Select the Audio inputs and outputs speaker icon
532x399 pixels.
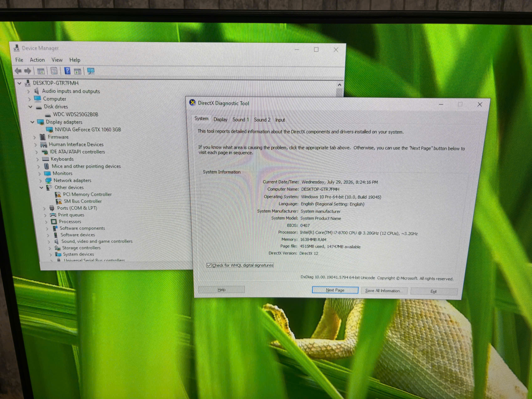37,91
